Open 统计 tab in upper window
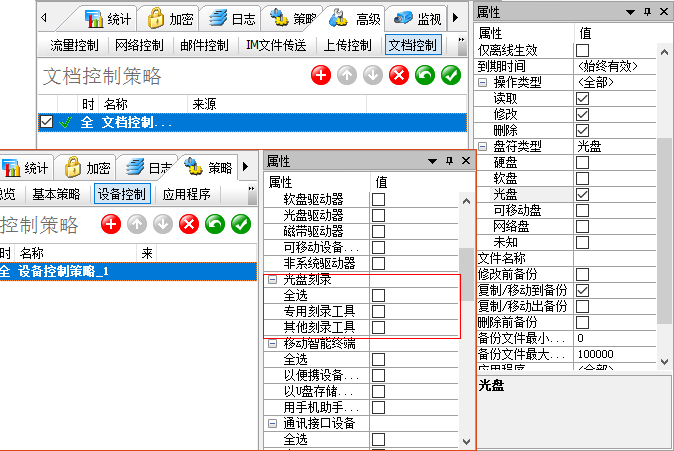The image size is (674, 451). [x=107, y=19]
